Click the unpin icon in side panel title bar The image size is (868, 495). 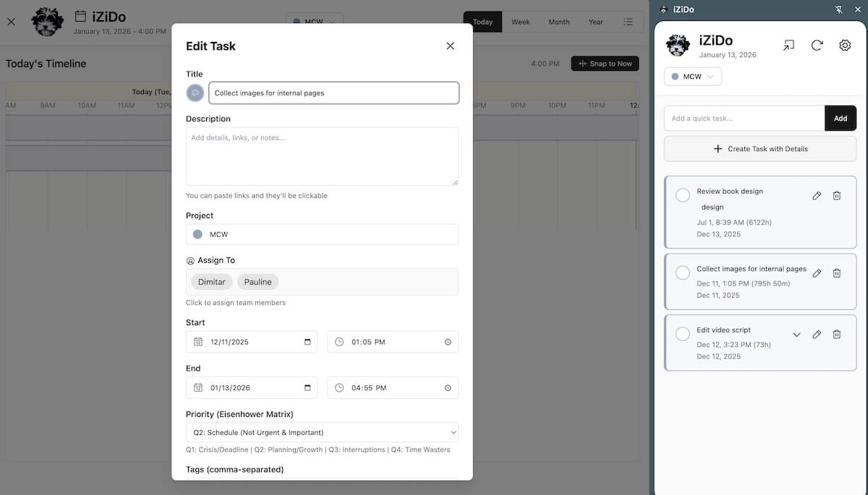pos(839,9)
